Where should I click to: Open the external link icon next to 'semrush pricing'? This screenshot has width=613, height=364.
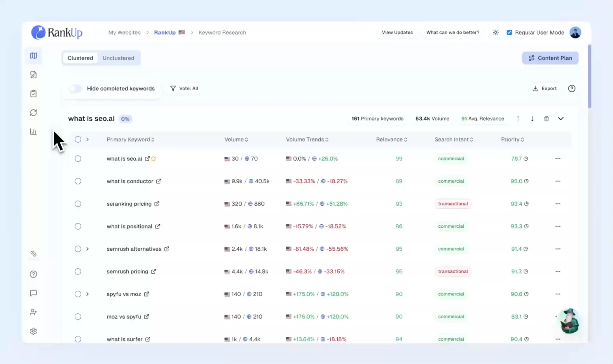[153, 271]
